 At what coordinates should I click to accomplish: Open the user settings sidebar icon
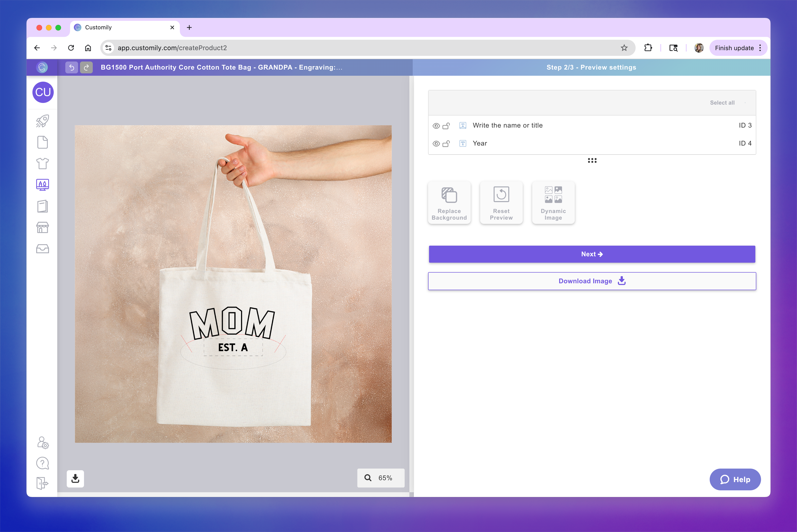point(43,443)
